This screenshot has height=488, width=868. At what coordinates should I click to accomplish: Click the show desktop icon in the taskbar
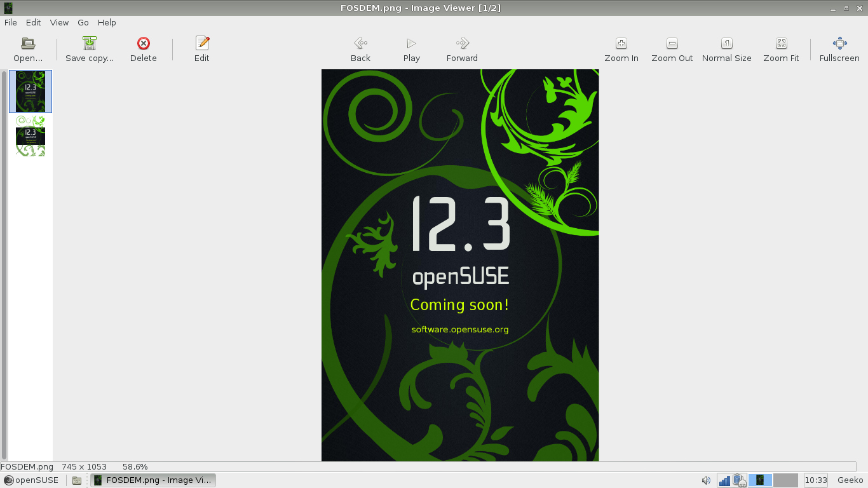tap(76, 480)
